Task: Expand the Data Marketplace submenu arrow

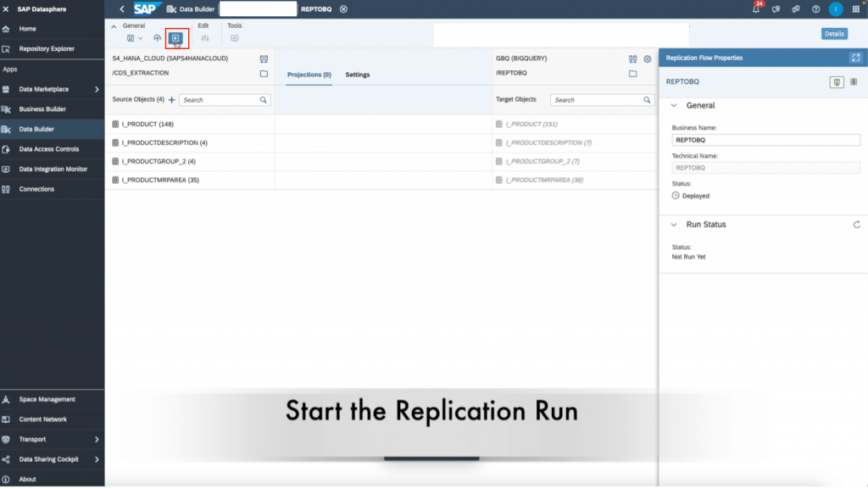Action: 97,89
